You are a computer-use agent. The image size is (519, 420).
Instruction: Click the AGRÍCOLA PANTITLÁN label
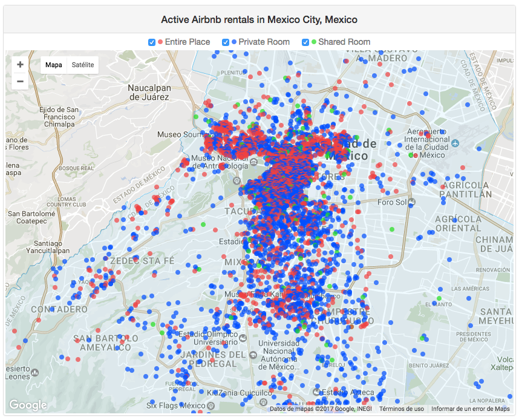click(x=465, y=190)
